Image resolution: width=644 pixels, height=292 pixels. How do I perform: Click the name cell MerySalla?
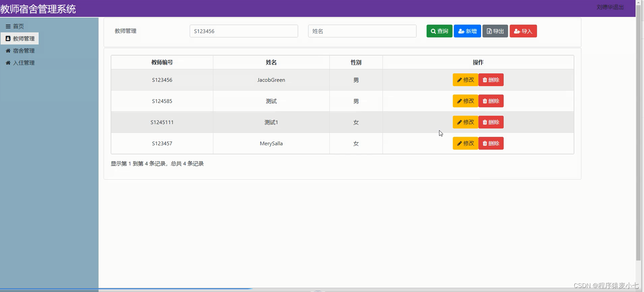point(271,143)
